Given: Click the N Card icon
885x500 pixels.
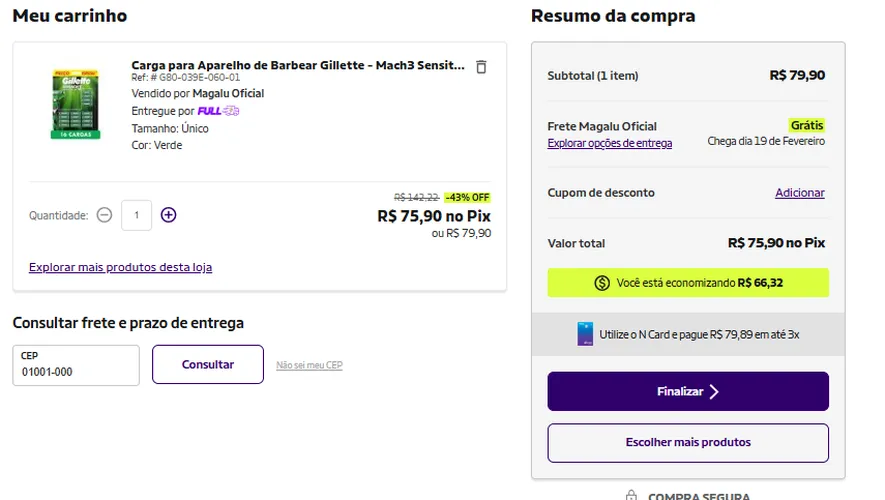Looking at the screenshot, I should (585, 334).
